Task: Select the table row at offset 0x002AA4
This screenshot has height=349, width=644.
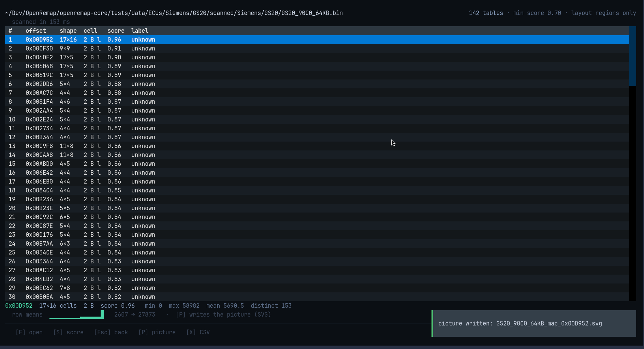Action: coord(317,111)
